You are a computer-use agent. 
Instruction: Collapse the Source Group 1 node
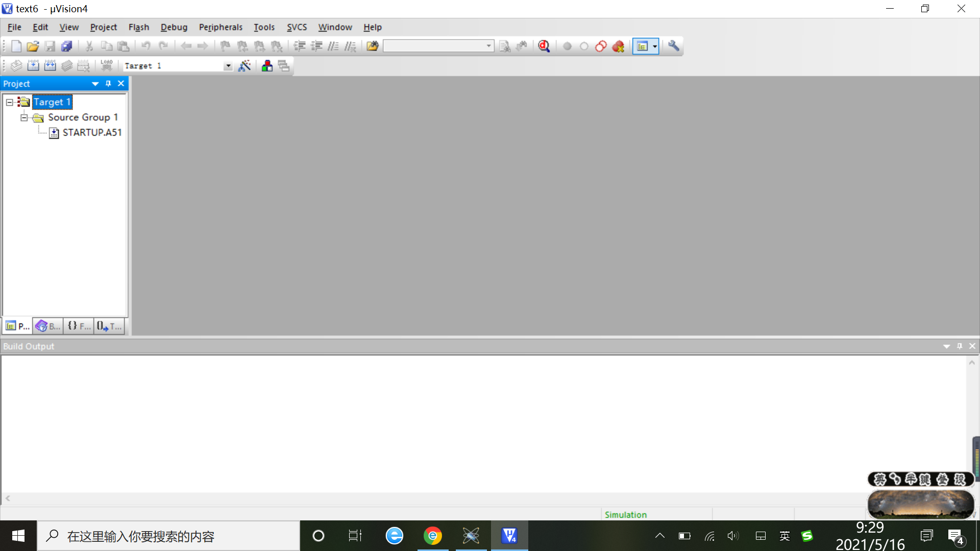[x=24, y=117]
